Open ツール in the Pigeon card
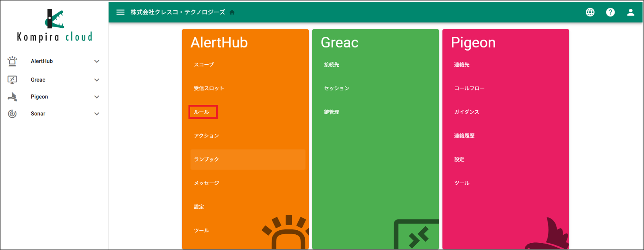Viewport: 644px width, 250px height. point(462,183)
